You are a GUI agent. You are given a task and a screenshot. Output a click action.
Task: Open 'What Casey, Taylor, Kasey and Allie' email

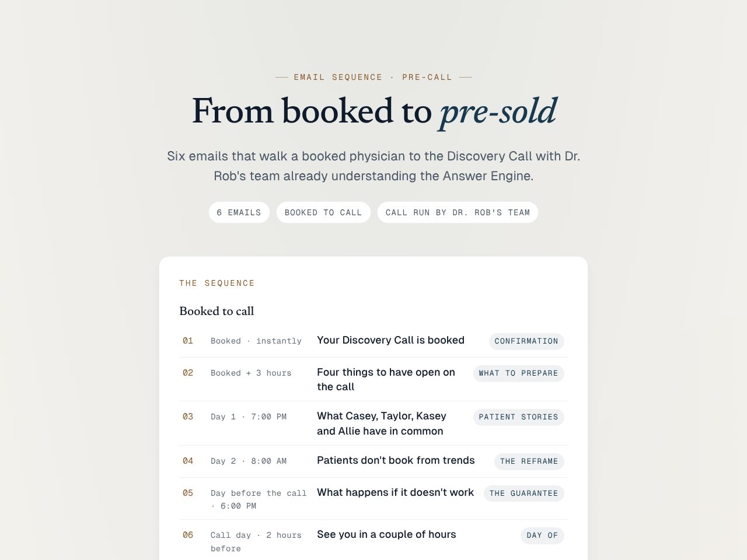pyautogui.click(x=382, y=423)
